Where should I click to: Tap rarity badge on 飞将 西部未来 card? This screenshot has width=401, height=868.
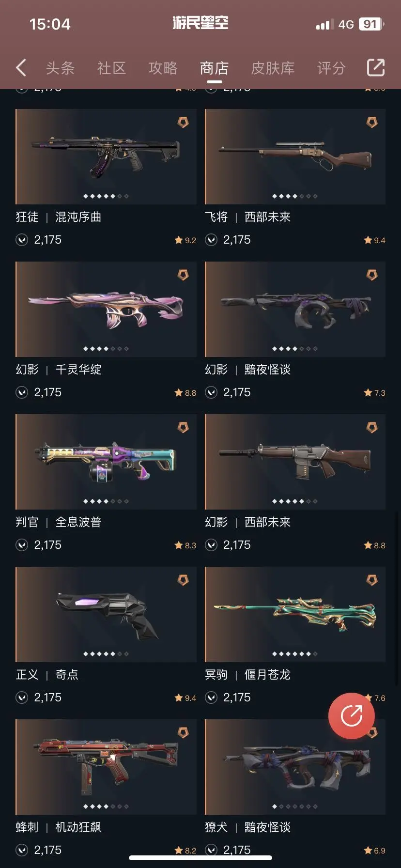372,123
